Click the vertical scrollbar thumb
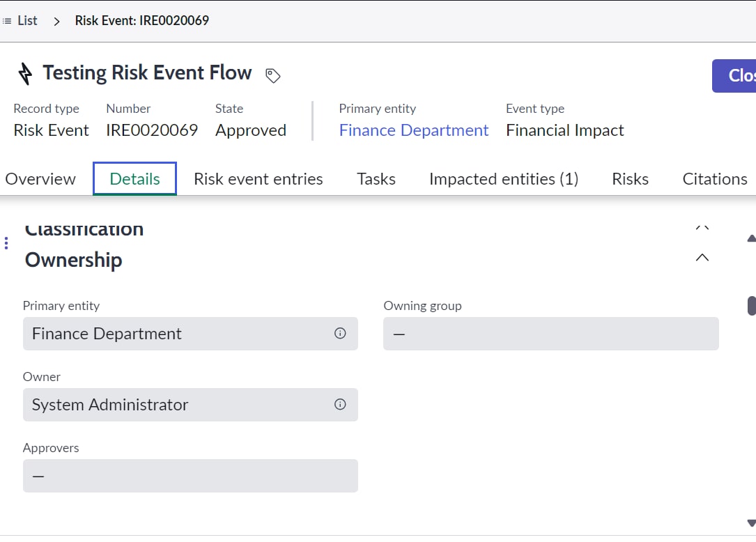Image resolution: width=756 pixels, height=542 pixels. coord(752,307)
